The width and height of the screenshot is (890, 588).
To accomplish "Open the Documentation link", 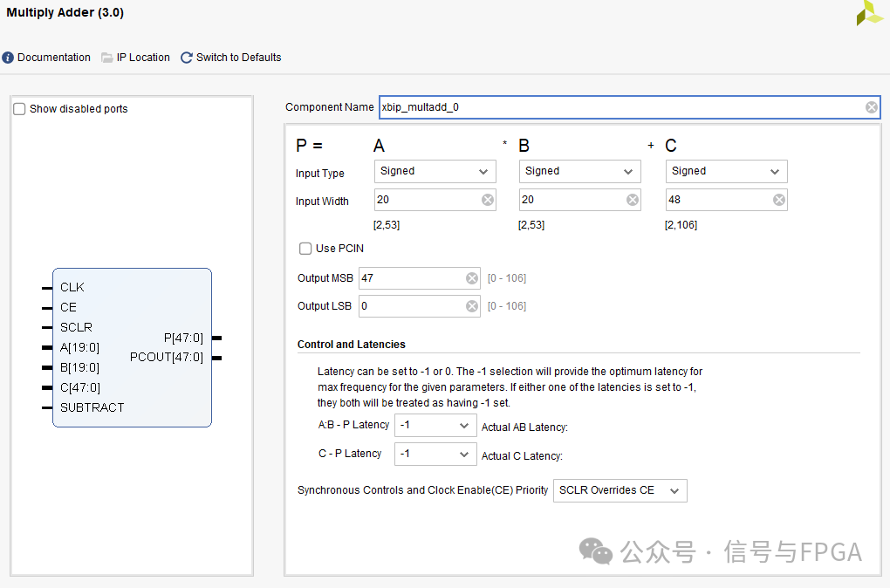I will (x=54, y=58).
